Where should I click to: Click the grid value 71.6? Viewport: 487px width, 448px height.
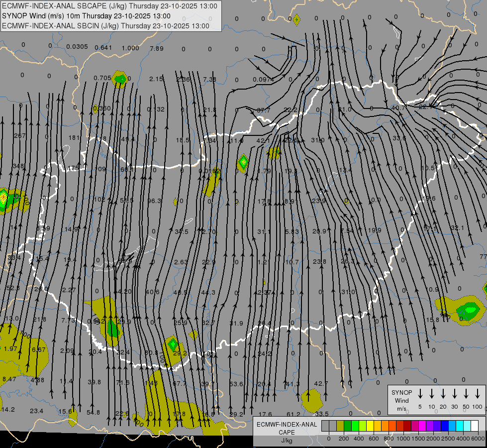(123, 382)
